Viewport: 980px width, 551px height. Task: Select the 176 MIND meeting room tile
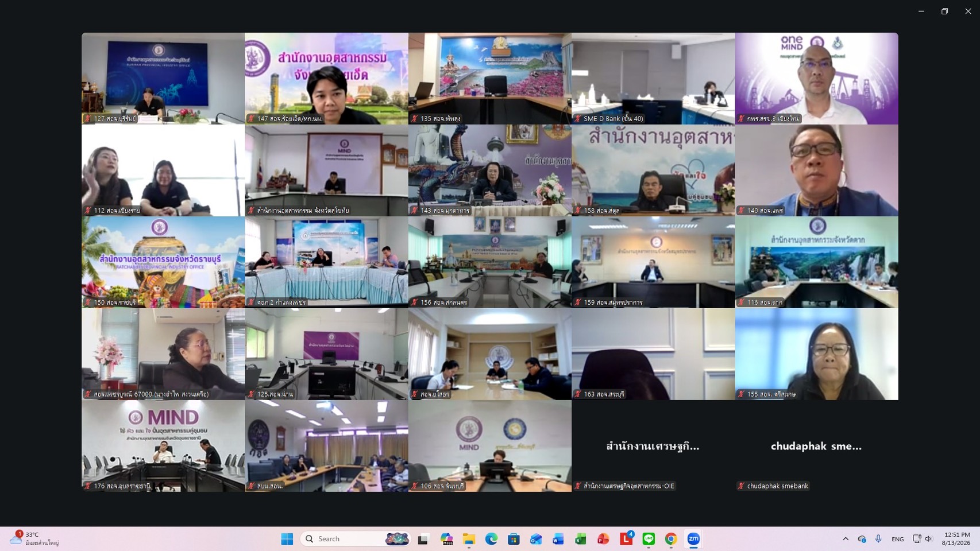163,446
